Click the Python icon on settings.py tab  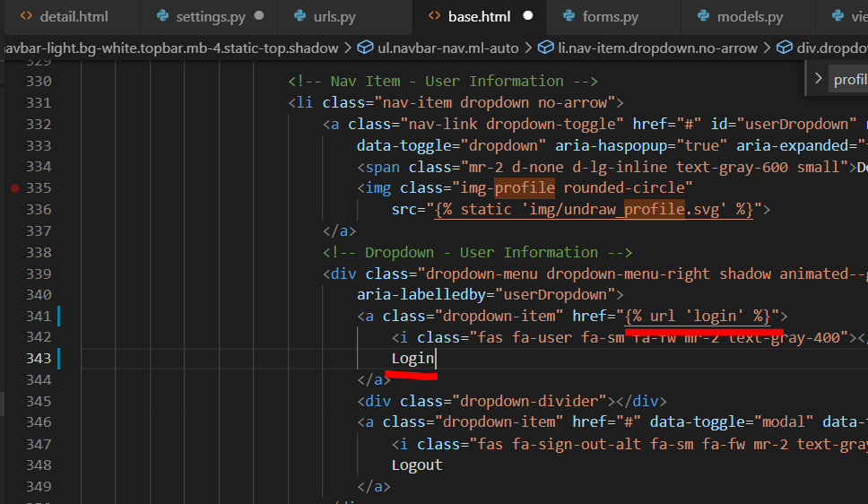[x=163, y=16]
